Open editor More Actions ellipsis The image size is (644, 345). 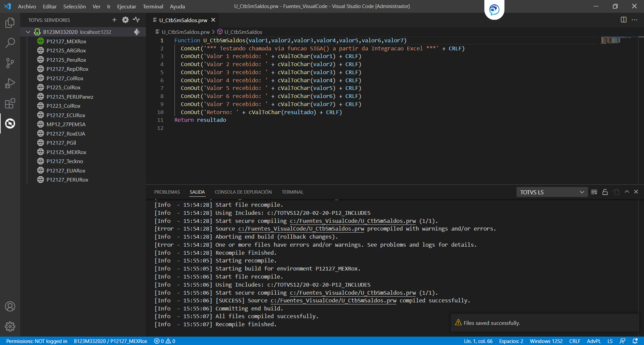635,20
